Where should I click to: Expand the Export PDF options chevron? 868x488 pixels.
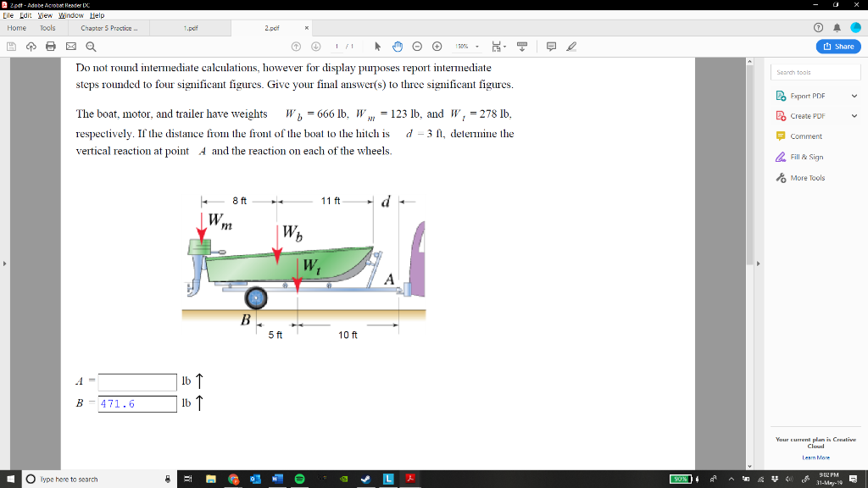click(x=854, y=95)
